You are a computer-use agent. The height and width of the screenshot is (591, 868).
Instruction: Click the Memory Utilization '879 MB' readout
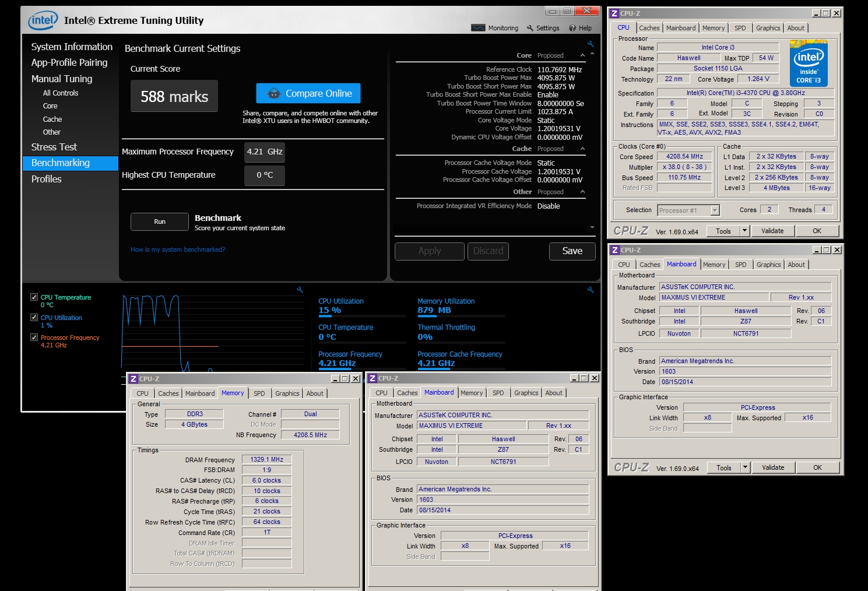434,310
